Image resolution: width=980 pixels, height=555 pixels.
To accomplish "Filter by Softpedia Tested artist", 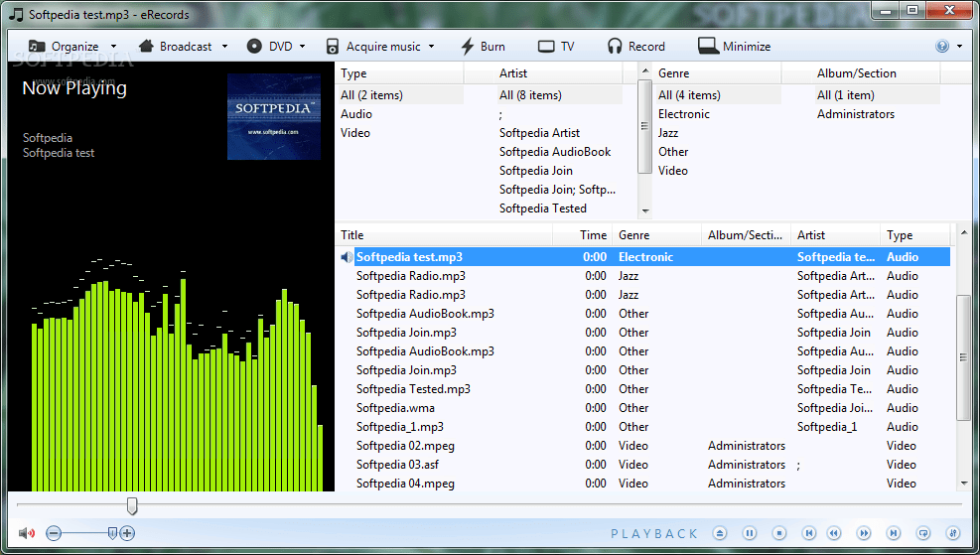I will pyautogui.click(x=542, y=208).
